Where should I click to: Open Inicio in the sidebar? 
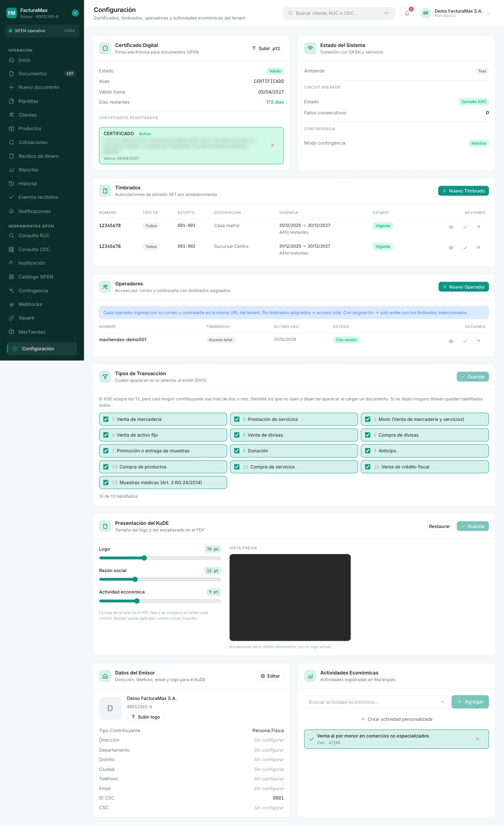point(42,60)
